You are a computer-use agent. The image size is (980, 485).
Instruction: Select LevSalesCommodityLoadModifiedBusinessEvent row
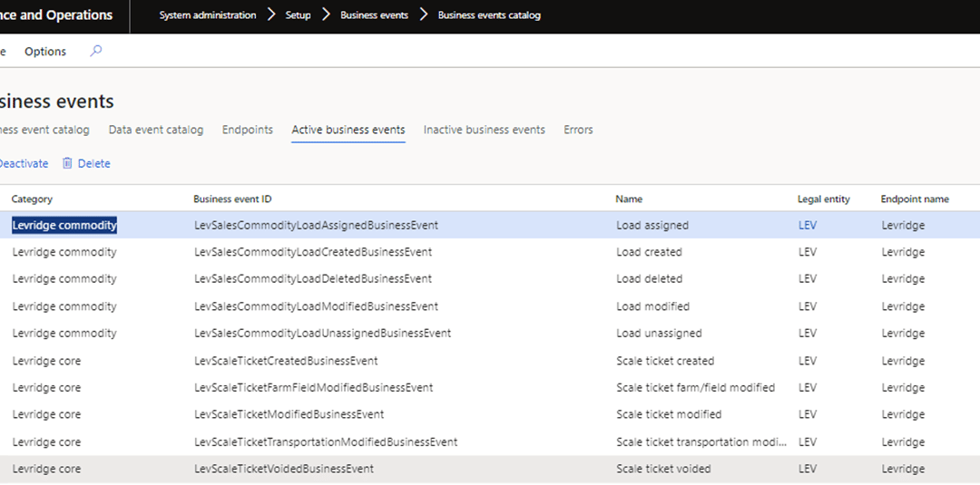[x=490, y=306]
